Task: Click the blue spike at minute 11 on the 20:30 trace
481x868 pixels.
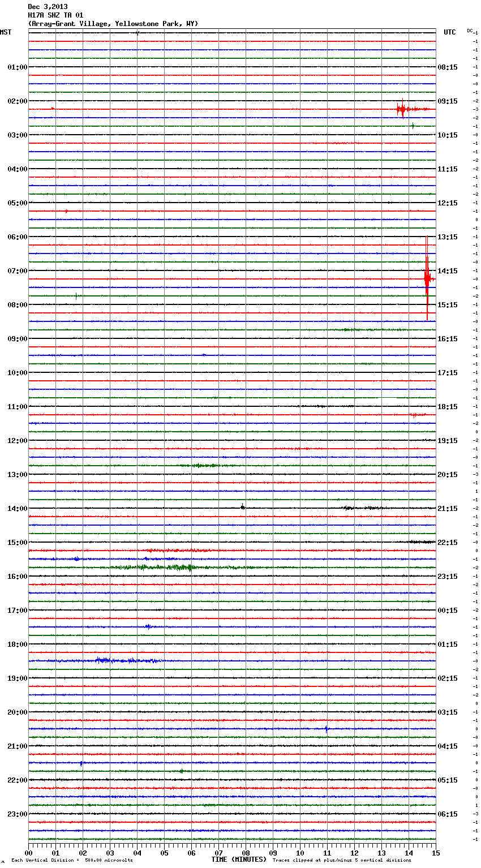Action: click(327, 729)
